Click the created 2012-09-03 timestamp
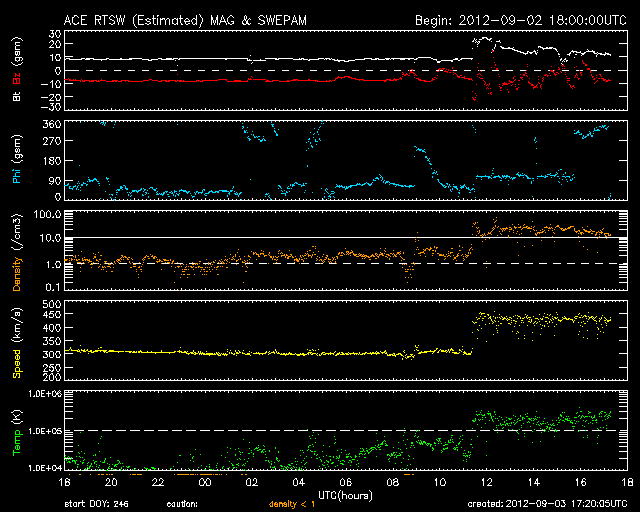Viewport: 640px width, 512px height. (x=547, y=504)
